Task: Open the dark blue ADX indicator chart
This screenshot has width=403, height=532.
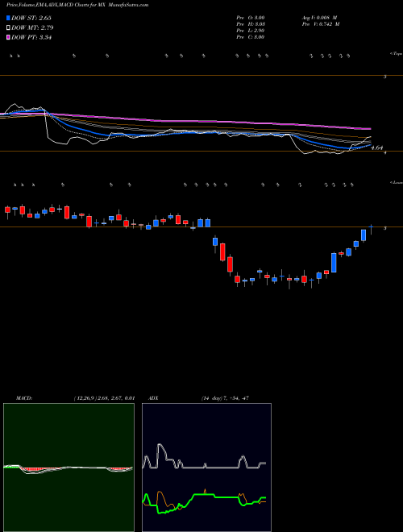Action: [x=206, y=468]
